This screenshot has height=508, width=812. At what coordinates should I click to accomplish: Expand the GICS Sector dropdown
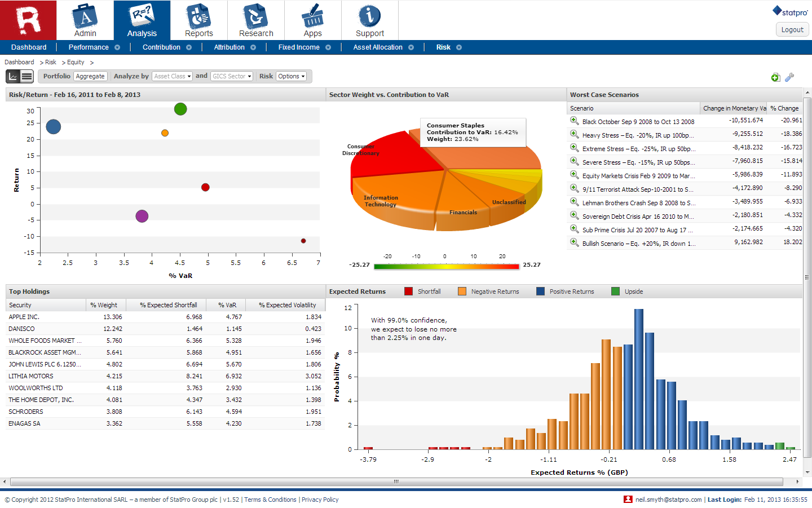tap(232, 76)
